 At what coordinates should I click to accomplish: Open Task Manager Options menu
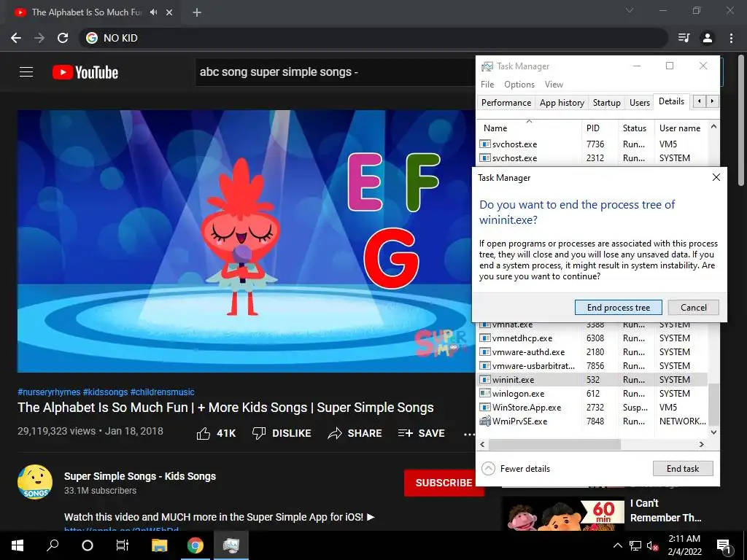coord(519,85)
